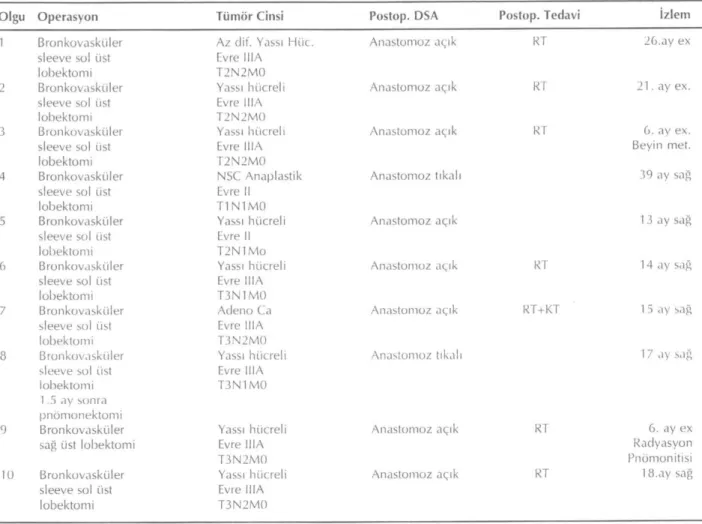Click the 'Adeno Ca' tumor entry
702x524 pixels.
click(x=244, y=310)
